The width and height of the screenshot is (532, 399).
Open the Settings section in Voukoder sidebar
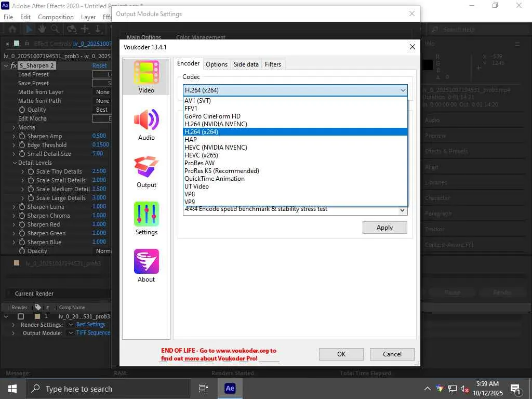pyautogui.click(x=146, y=219)
